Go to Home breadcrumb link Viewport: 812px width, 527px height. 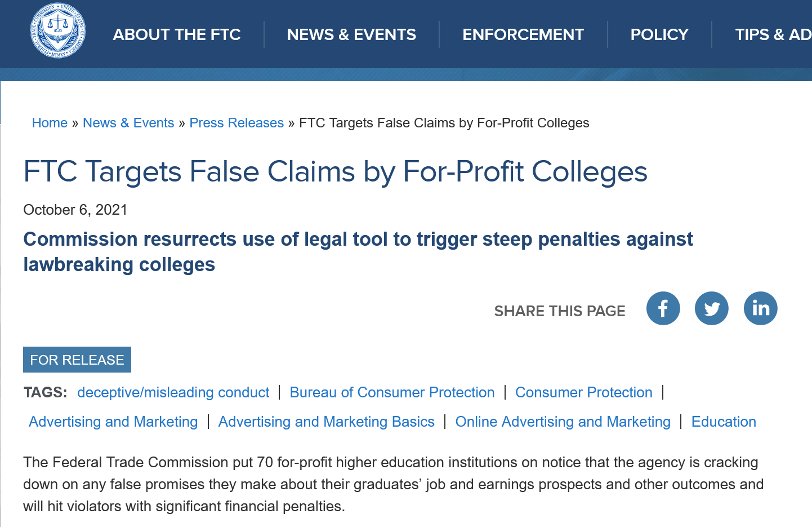coord(50,123)
